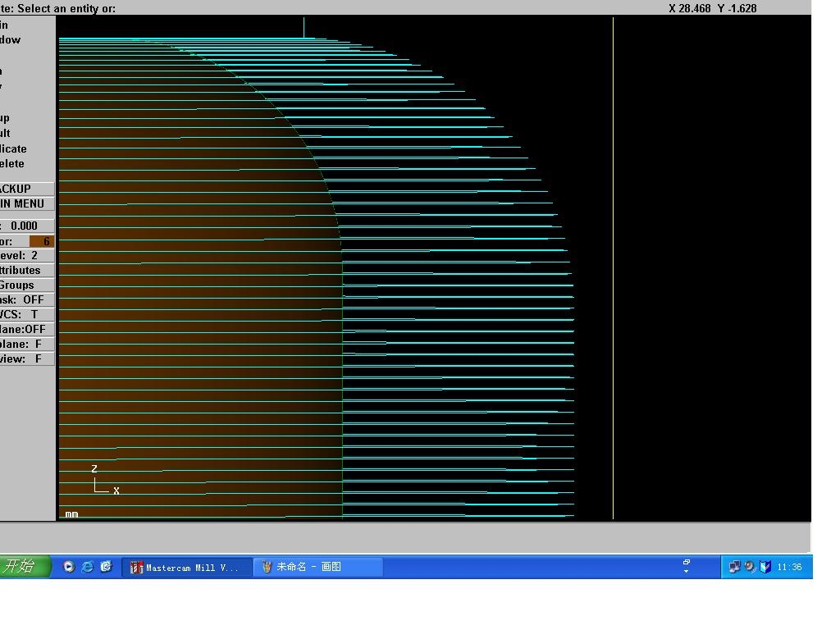Click the third quick launch icon
The width and height of the screenshot is (840, 630).
coord(106,567)
